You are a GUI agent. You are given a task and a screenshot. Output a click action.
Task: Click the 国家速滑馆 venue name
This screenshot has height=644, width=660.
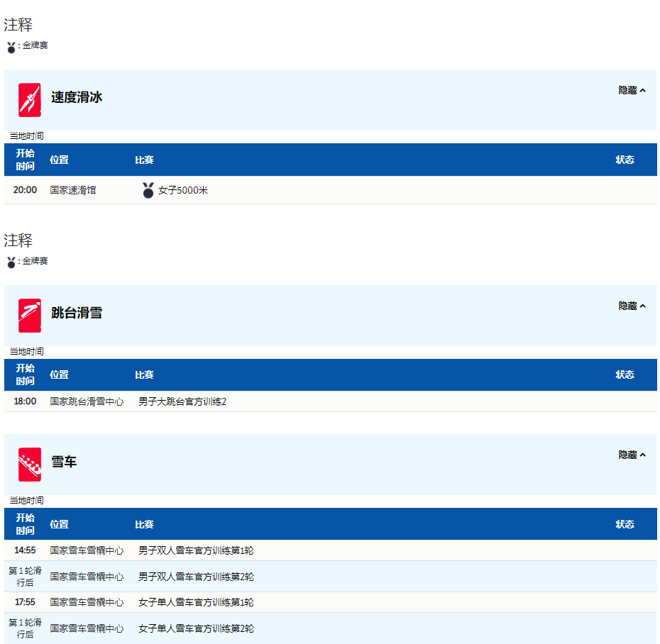(73, 190)
